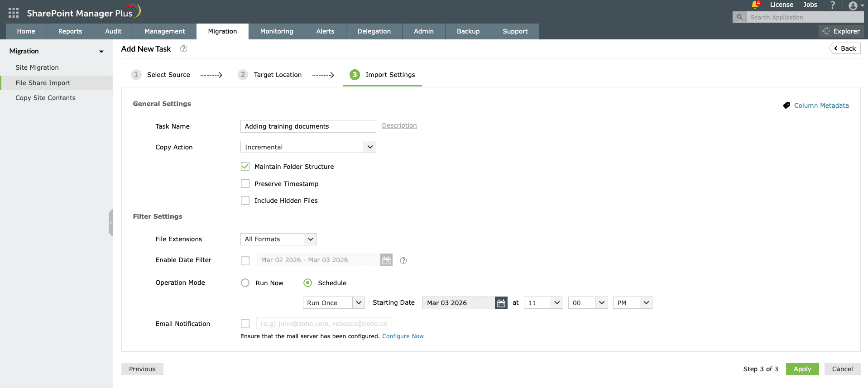Image resolution: width=868 pixels, height=388 pixels.
Task: Open the License link
Action: point(782,5)
